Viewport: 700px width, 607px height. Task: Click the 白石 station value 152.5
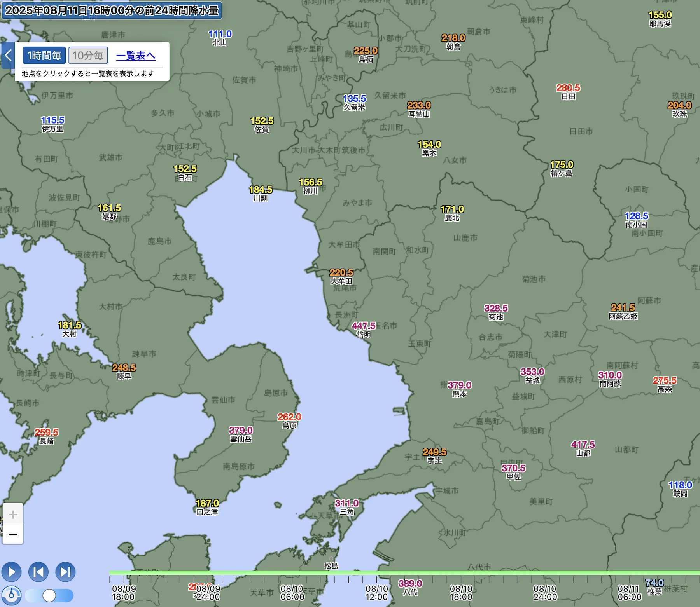coord(185,169)
